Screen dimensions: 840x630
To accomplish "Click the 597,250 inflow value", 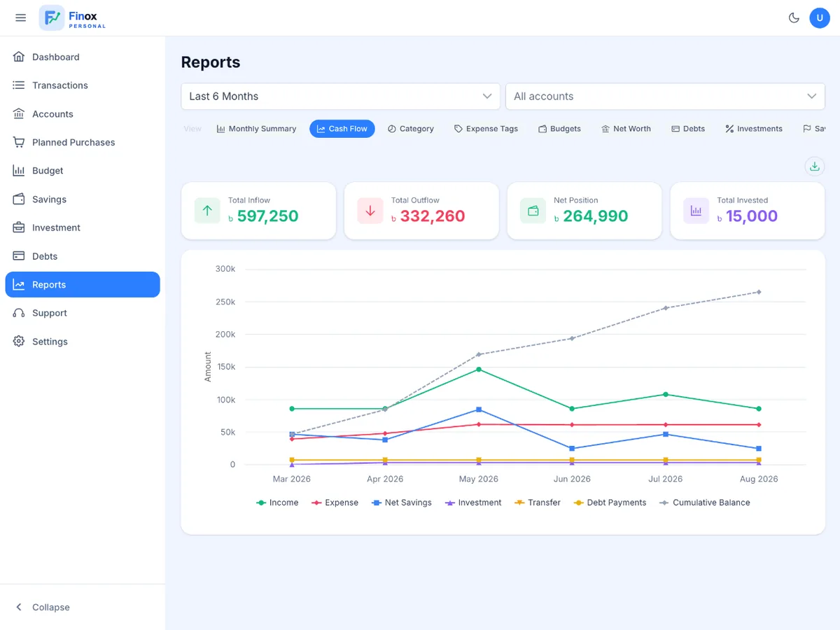I will click(x=268, y=216).
